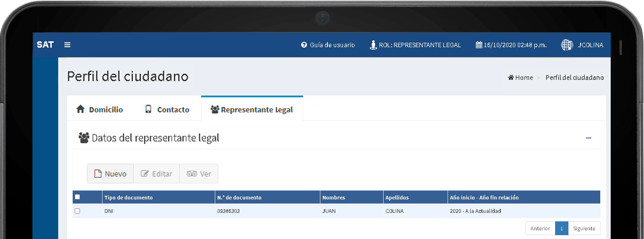Toggle the select-all checkbox in table header
The height and width of the screenshot is (239, 644).
pyautogui.click(x=78, y=197)
